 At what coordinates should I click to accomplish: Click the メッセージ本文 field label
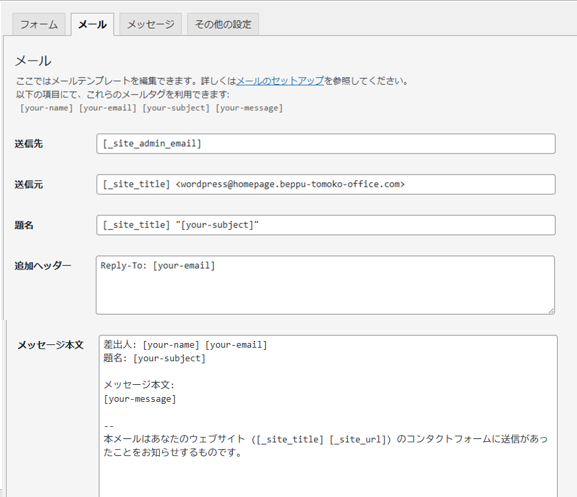pos(51,345)
